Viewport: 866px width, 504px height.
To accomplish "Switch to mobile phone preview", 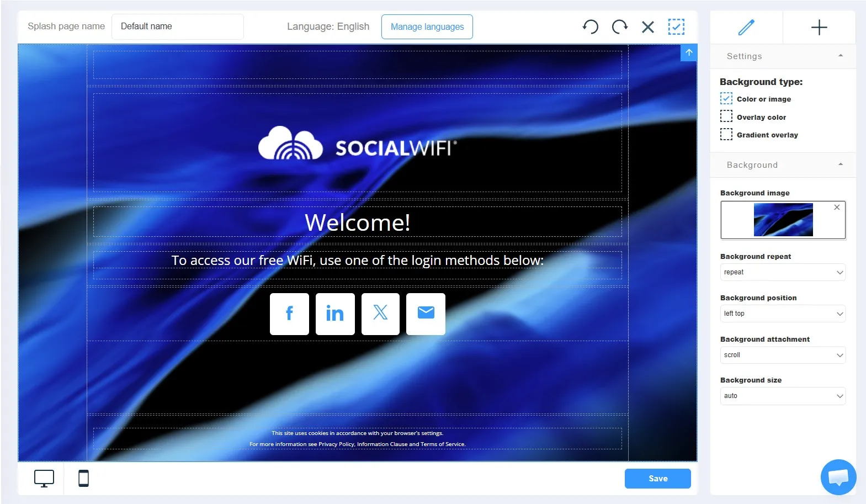I will pos(83,479).
